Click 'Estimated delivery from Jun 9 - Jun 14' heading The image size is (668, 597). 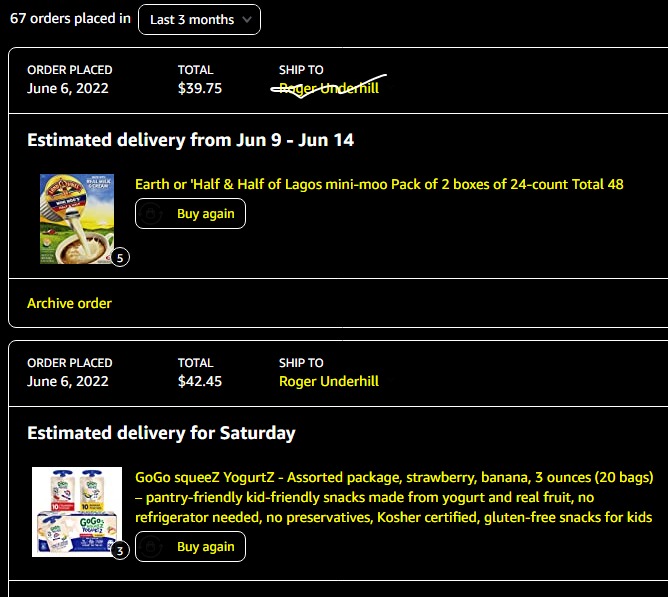click(x=190, y=140)
